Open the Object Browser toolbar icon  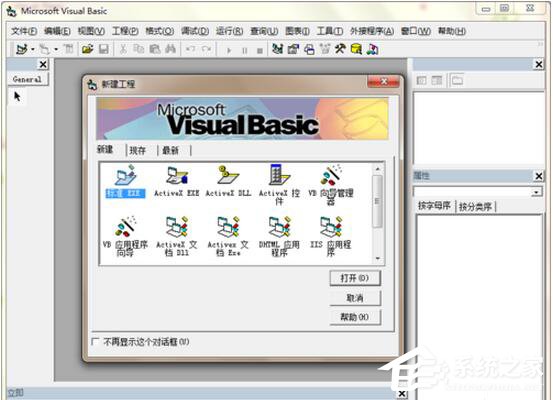tap(325, 49)
